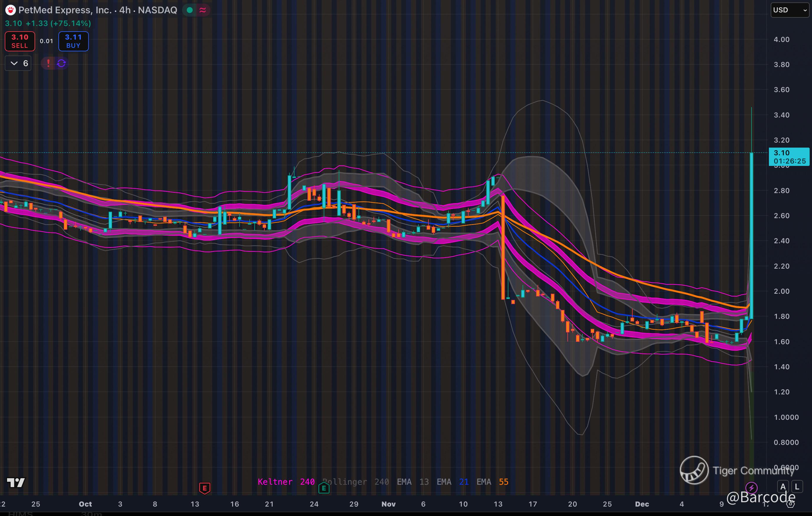Click the red E earnings marker
The height and width of the screenshot is (516, 812).
pyautogui.click(x=205, y=488)
